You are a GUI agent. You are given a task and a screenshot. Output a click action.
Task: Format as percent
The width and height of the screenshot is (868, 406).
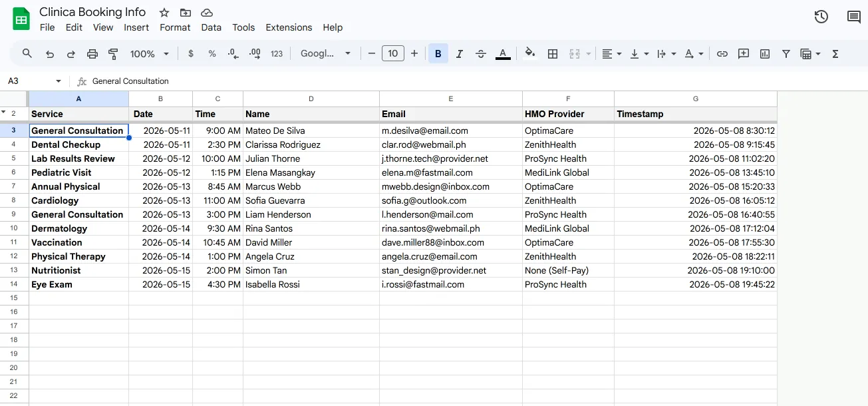(x=212, y=54)
